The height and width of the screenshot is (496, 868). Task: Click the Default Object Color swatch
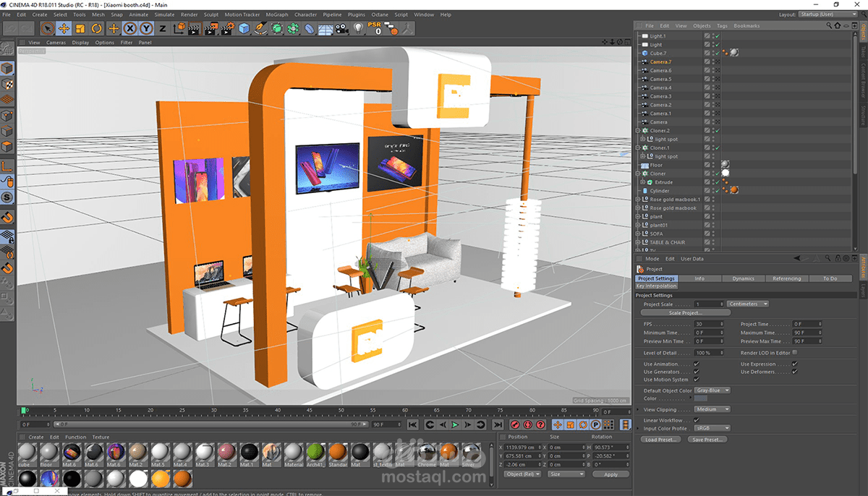coord(701,398)
